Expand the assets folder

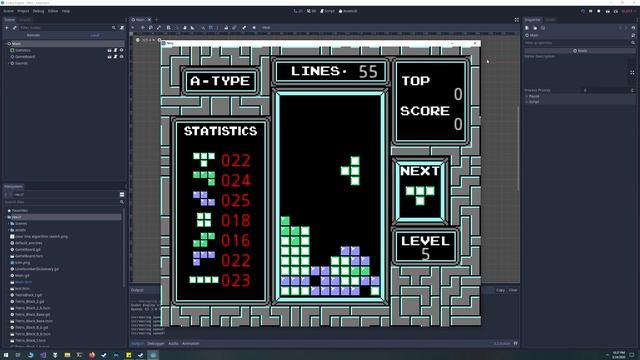[9, 230]
